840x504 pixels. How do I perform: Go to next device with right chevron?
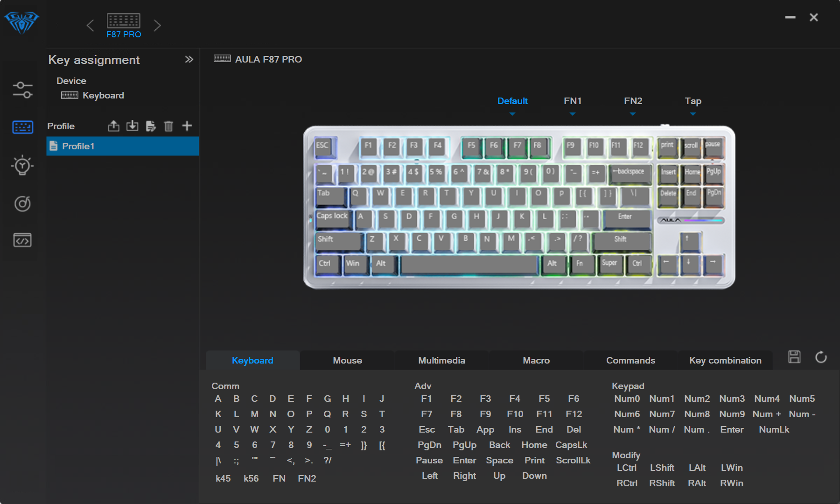[x=157, y=25]
